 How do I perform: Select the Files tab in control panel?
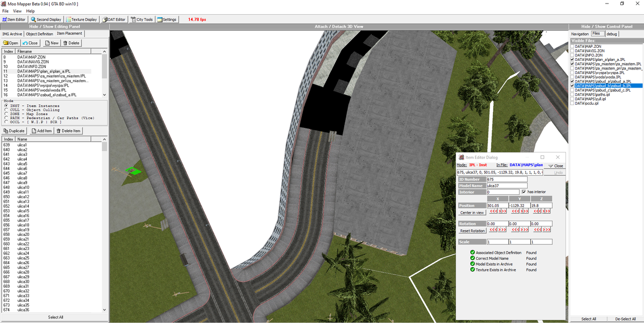(x=597, y=34)
